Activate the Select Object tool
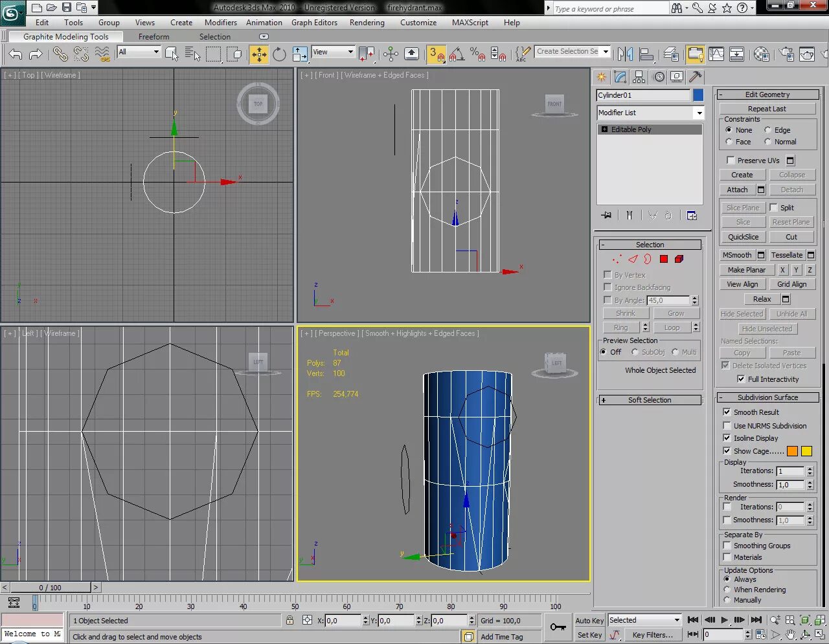This screenshot has width=829, height=644. coord(172,54)
